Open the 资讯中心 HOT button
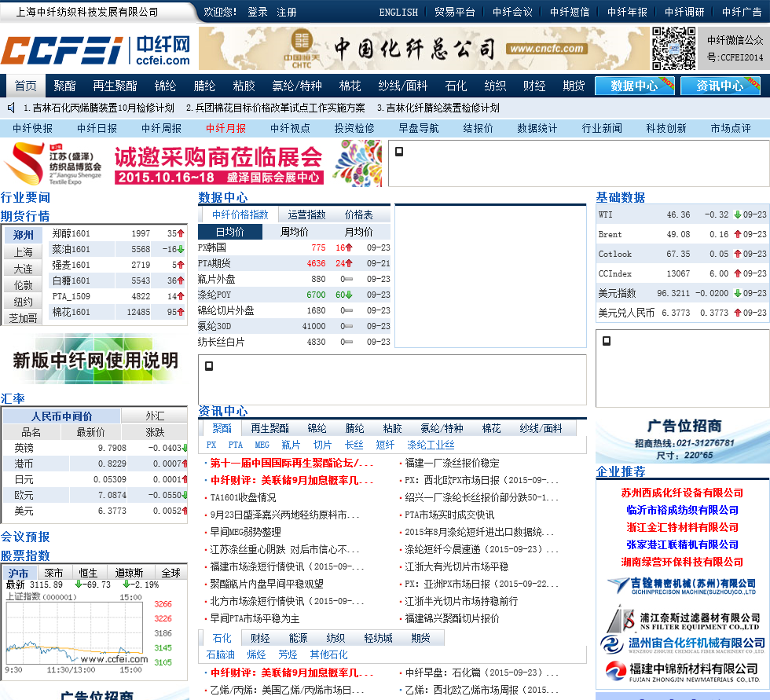The width and height of the screenshot is (770, 700). (720, 86)
